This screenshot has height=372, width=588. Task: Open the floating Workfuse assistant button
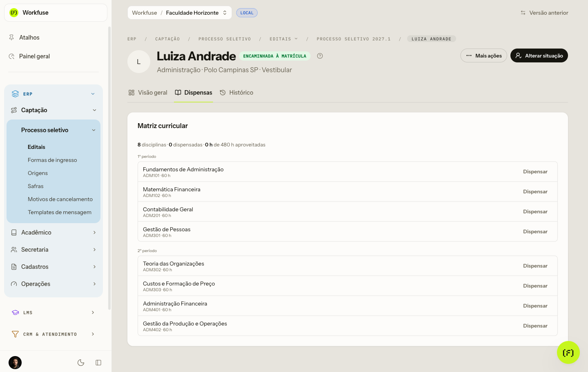pyautogui.click(x=568, y=352)
